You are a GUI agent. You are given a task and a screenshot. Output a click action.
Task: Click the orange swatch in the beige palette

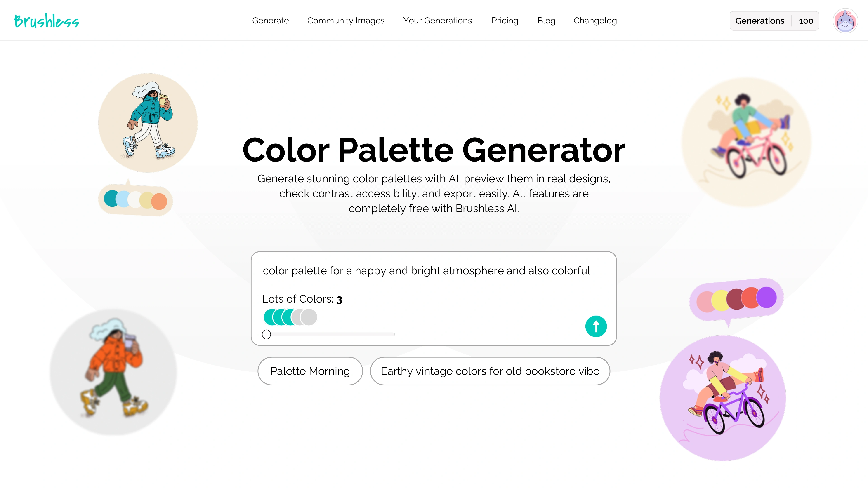point(159,201)
